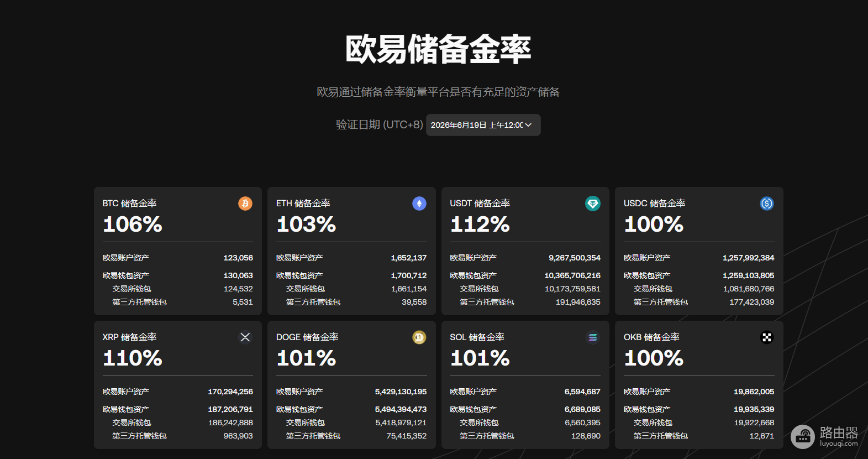The image size is (868, 459).
Task: Click the XRP logo icon
Action: point(245,337)
